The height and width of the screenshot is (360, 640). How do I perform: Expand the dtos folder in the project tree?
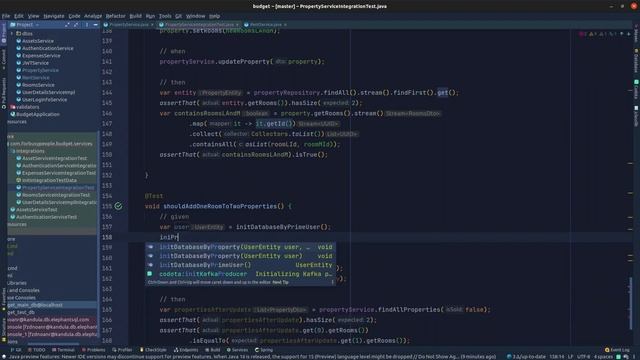(x=12, y=33)
